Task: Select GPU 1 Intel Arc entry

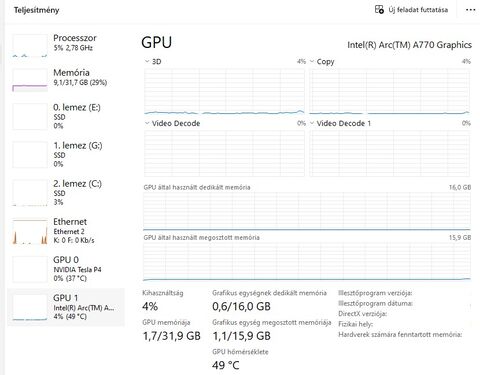Action: (x=66, y=307)
